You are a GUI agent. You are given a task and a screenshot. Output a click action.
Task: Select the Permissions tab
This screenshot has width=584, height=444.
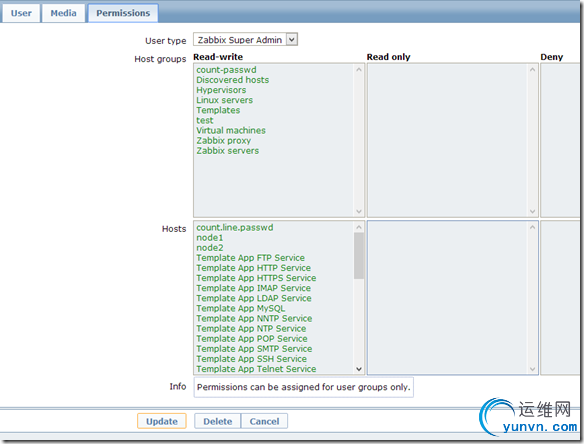pos(123,13)
